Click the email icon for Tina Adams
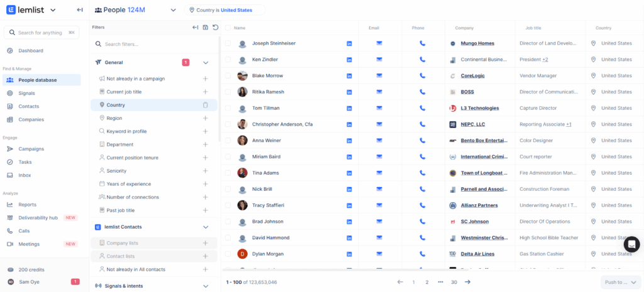The width and height of the screenshot is (644, 292). tap(379, 173)
